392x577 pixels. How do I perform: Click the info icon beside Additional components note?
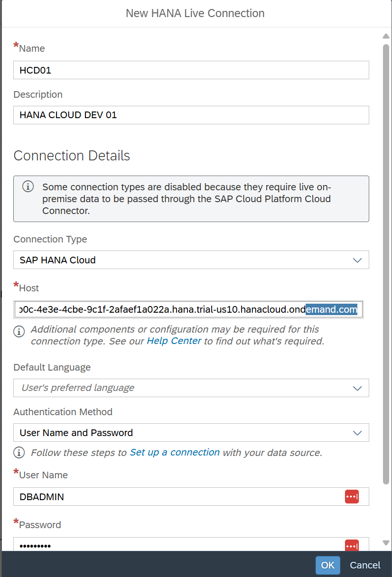click(19, 331)
